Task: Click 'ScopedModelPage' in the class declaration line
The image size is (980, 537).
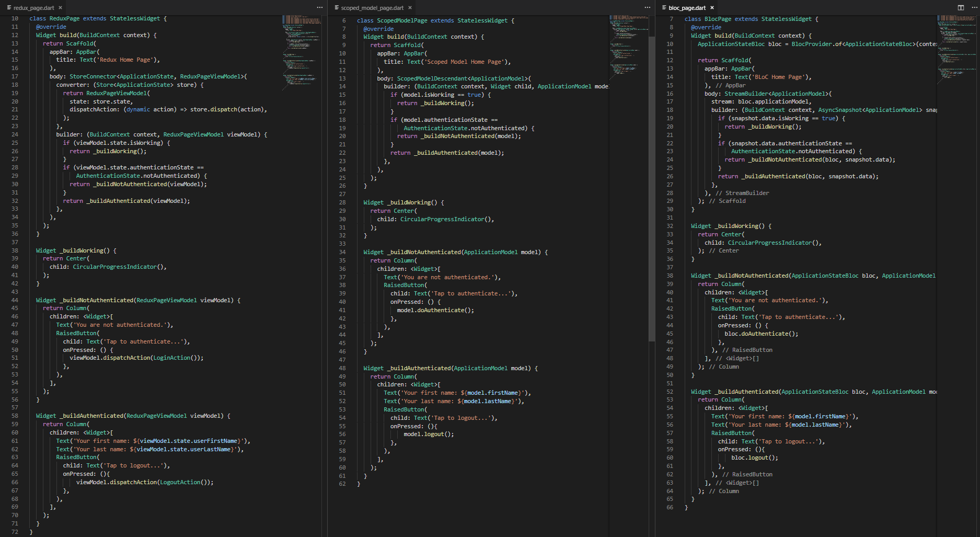Action: (402, 20)
